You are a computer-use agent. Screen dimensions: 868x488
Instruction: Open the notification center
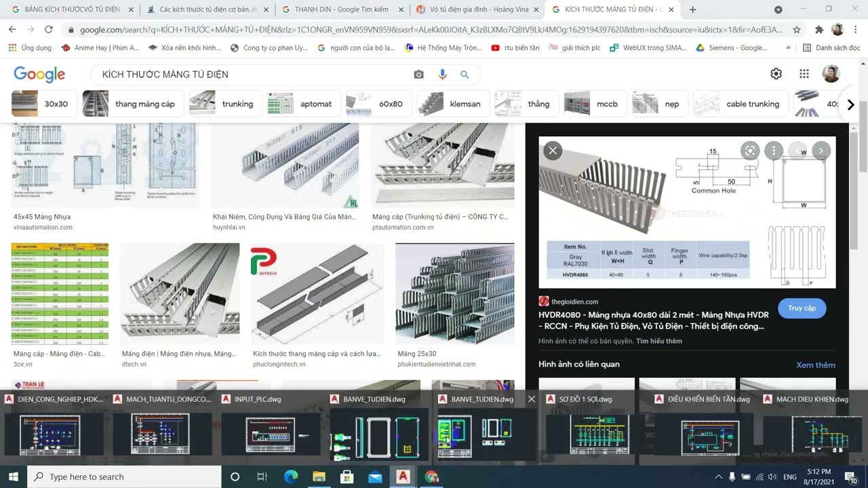[x=851, y=476]
